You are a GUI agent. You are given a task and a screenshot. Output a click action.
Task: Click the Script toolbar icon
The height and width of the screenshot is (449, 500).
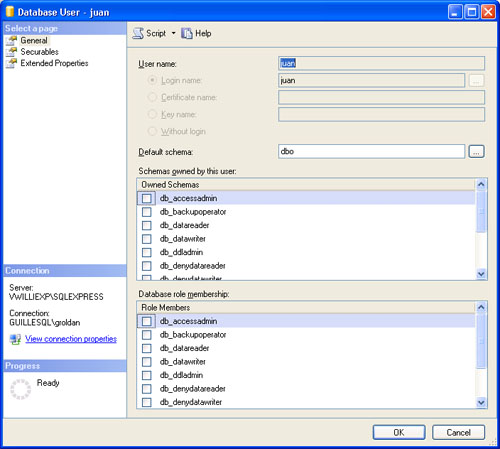(138, 33)
